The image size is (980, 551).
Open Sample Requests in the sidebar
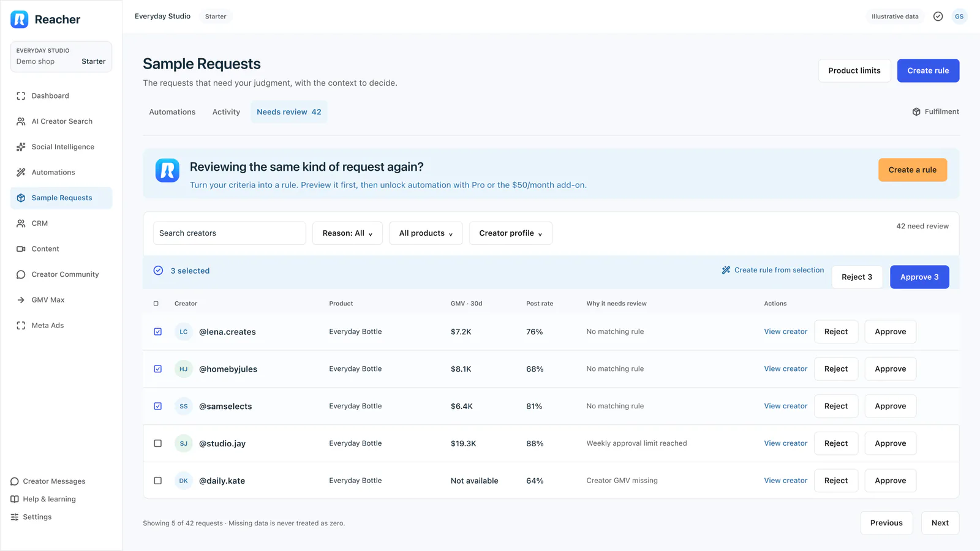coord(61,198)
